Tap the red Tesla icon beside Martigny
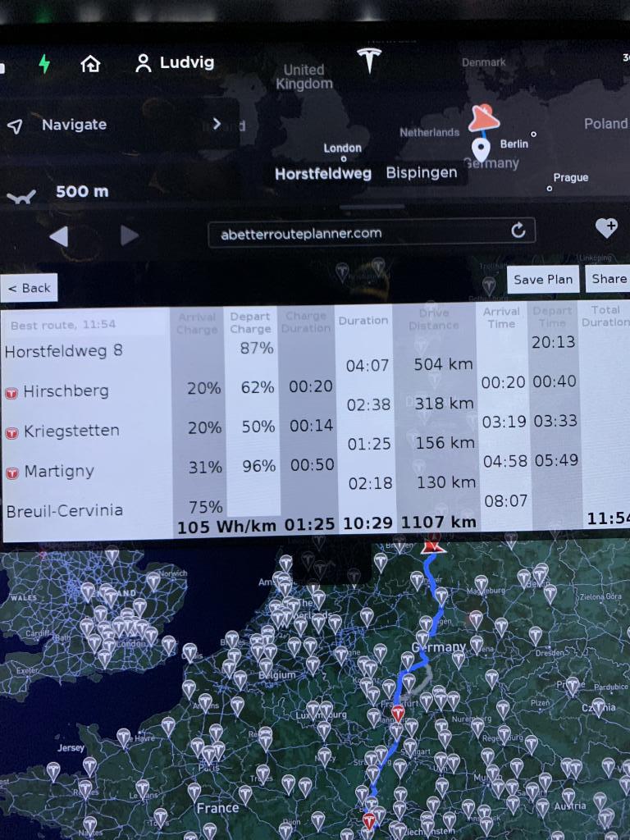 11,473
